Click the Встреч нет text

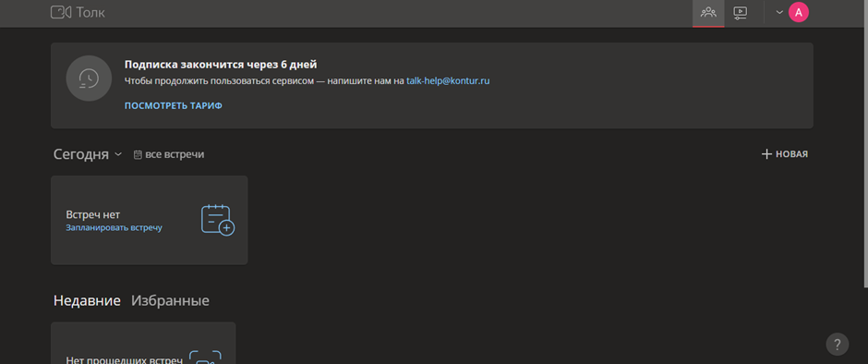coord(93,214)
